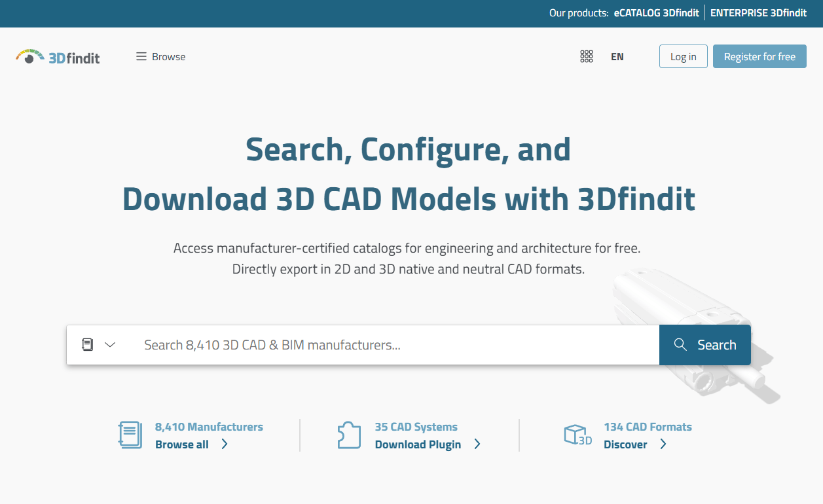Click the chevron next to Discover
This screenshot has height=504, width=823.
coord(663,444)
